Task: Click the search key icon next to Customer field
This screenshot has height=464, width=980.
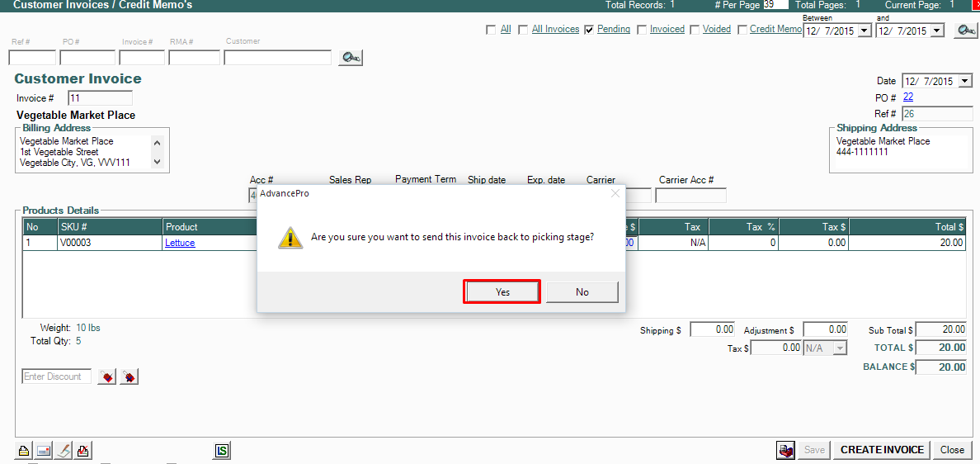Action: (x=351, y=57)
